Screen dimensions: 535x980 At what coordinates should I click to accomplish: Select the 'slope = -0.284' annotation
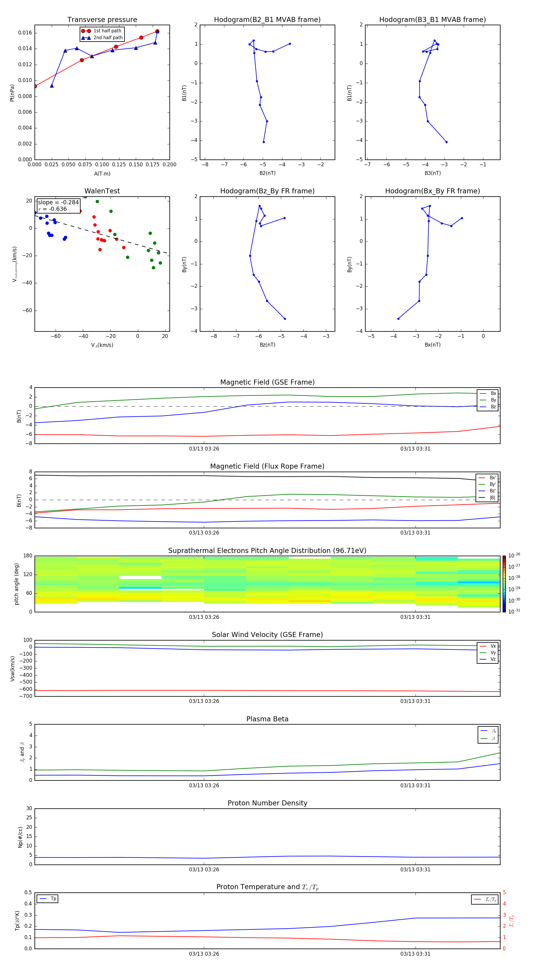[58, 203]
